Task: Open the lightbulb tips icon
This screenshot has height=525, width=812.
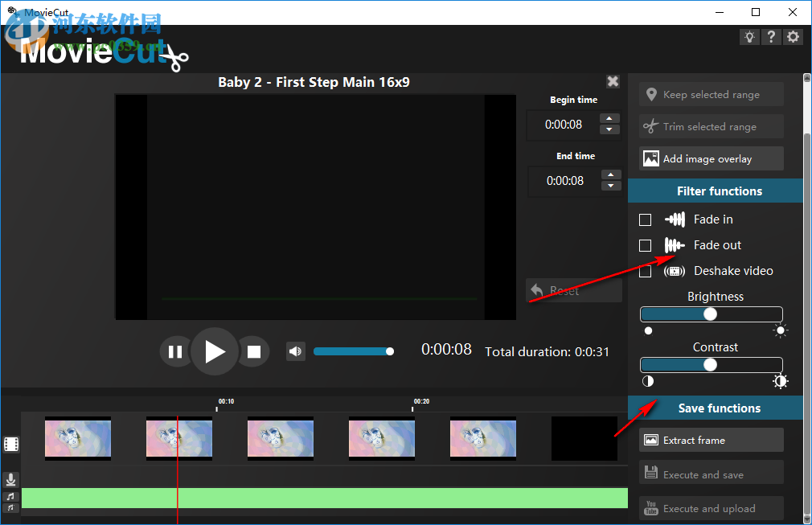Action: [x=749, y=37]
